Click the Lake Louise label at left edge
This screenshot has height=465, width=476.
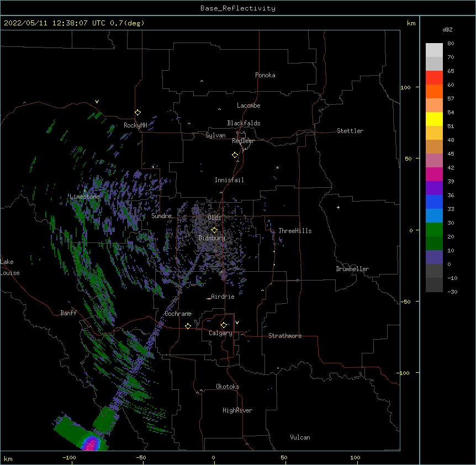(x=10, y=267)
